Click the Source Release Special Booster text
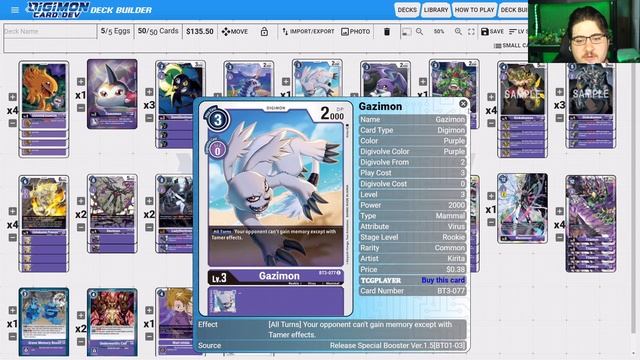The width and height of the screenshot is (640, 360). click(x=397, y=345)
